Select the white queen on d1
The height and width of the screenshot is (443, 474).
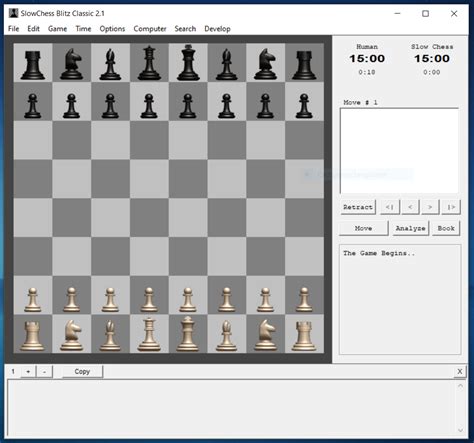[149, 334]
